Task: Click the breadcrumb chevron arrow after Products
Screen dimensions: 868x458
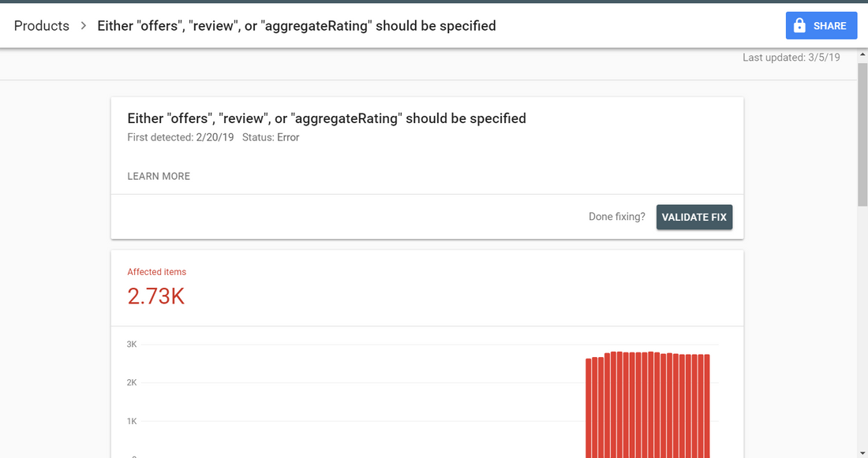Action: point(84,26)
